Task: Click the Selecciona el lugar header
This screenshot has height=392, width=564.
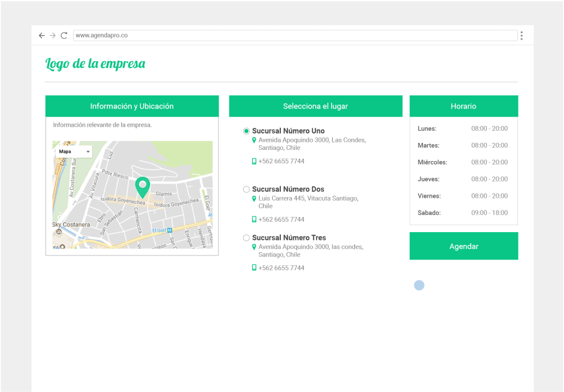Action: (x=316, y=106)
